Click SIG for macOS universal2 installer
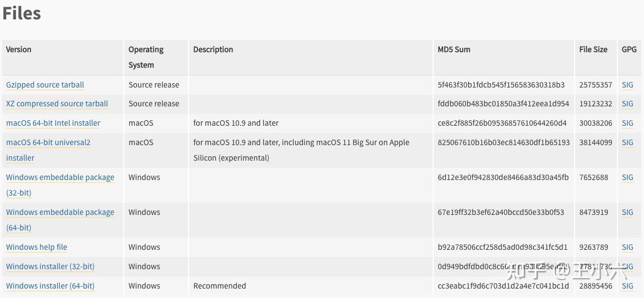The width and height of the screenshot is (644, 298). coord(627,142)
